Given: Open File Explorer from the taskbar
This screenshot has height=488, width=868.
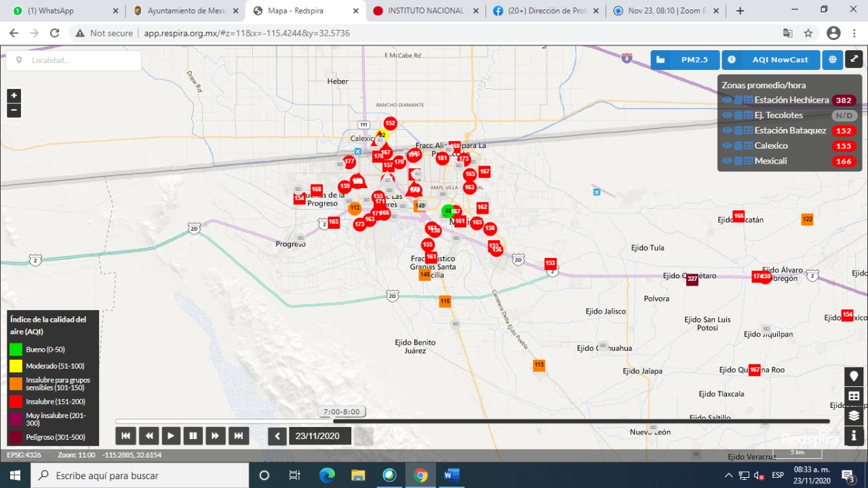Looking at the screenshot, I should [358, 475].
